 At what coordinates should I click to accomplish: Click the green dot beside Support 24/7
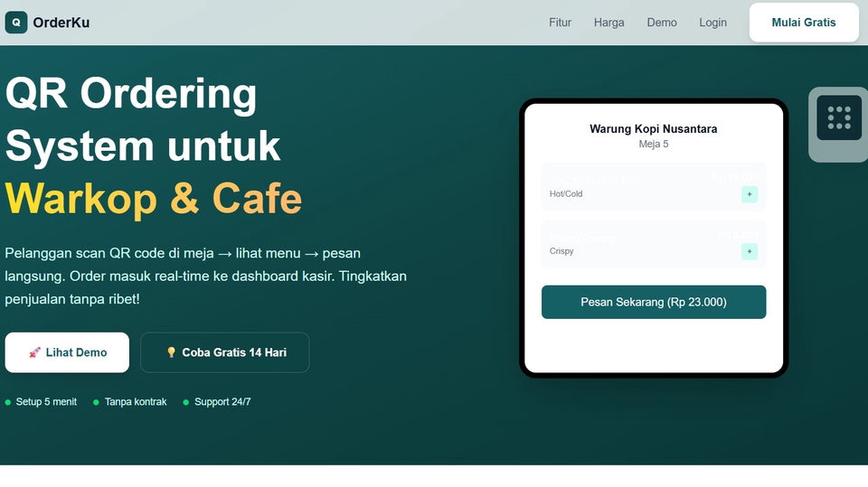186,402
